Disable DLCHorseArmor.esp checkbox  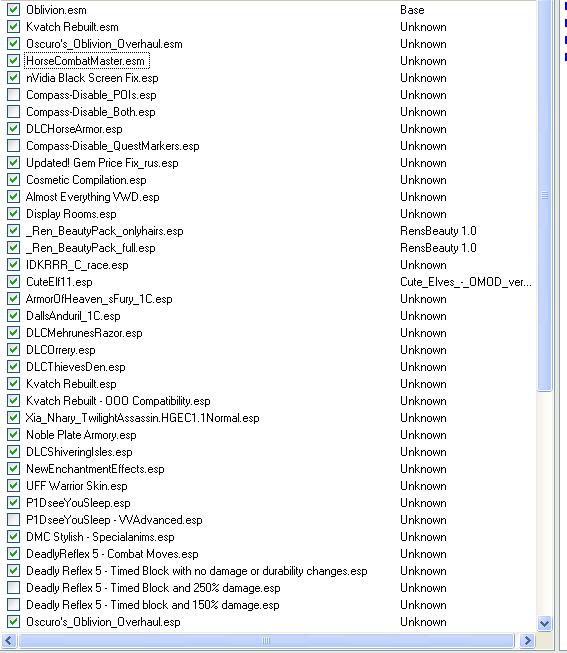coord(13,129)
